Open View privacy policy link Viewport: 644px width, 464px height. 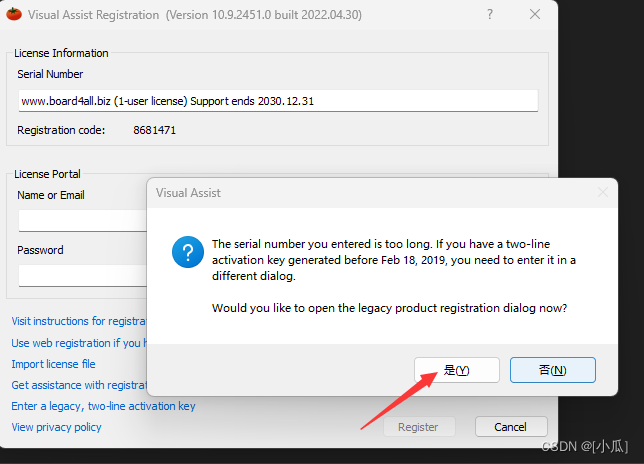tap(56, 427)
